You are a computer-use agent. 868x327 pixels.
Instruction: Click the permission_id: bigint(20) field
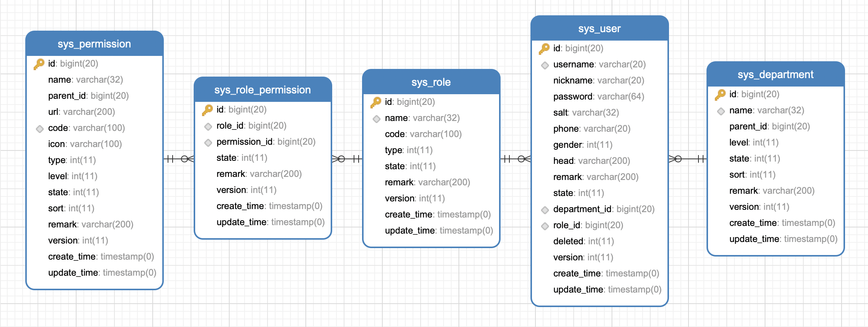coord(266,142)
